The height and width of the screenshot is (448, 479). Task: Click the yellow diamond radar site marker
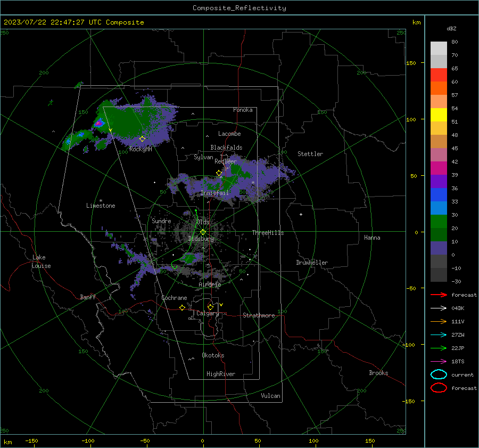point(203,232)
